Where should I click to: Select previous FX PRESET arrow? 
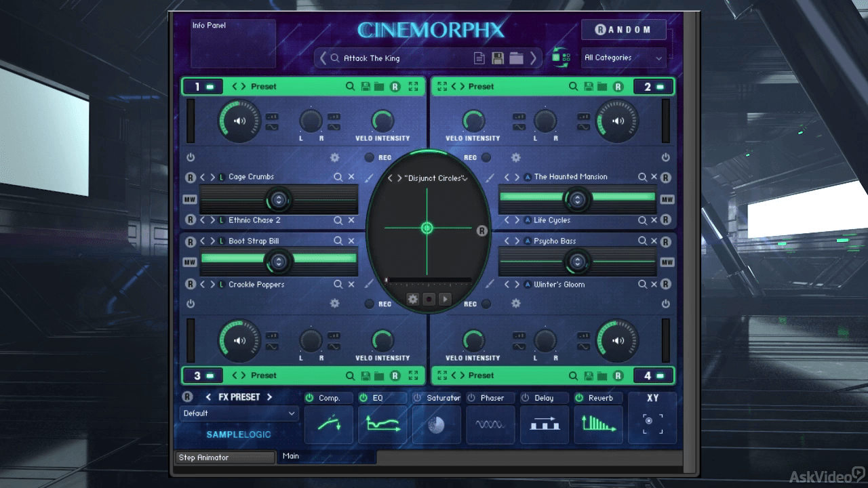pyautogui.click(x=208, y=397)
